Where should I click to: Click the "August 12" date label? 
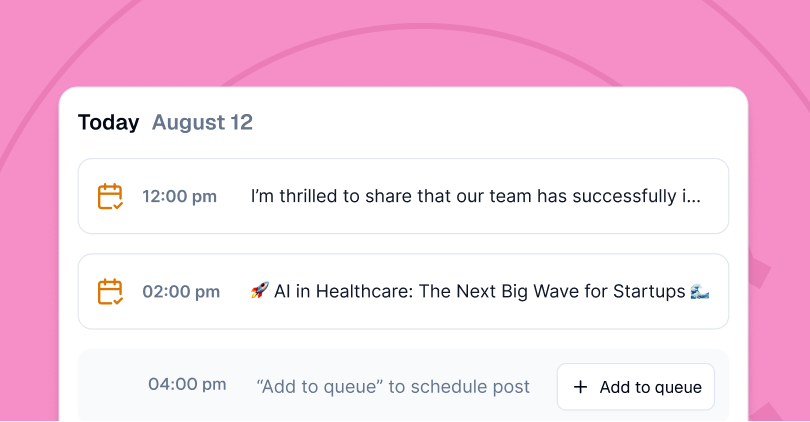point(202,123)
